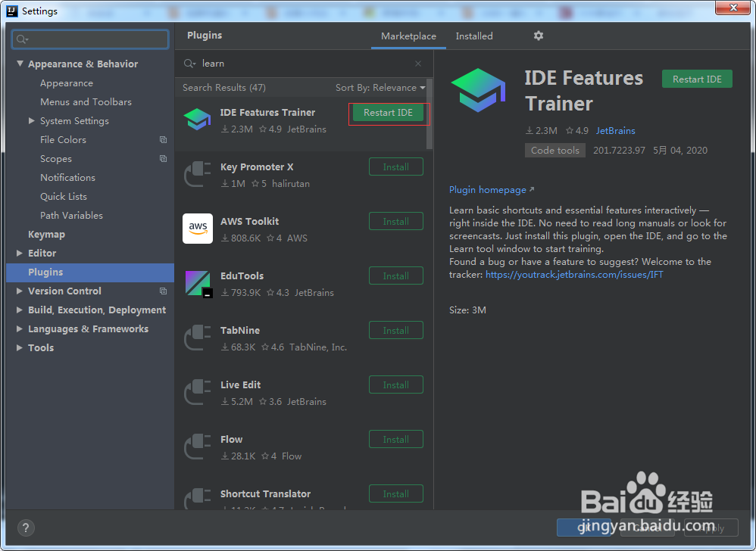The image size is (756, 551).
Task: Click the Flow plugin icon
Action: click(198, 446)
